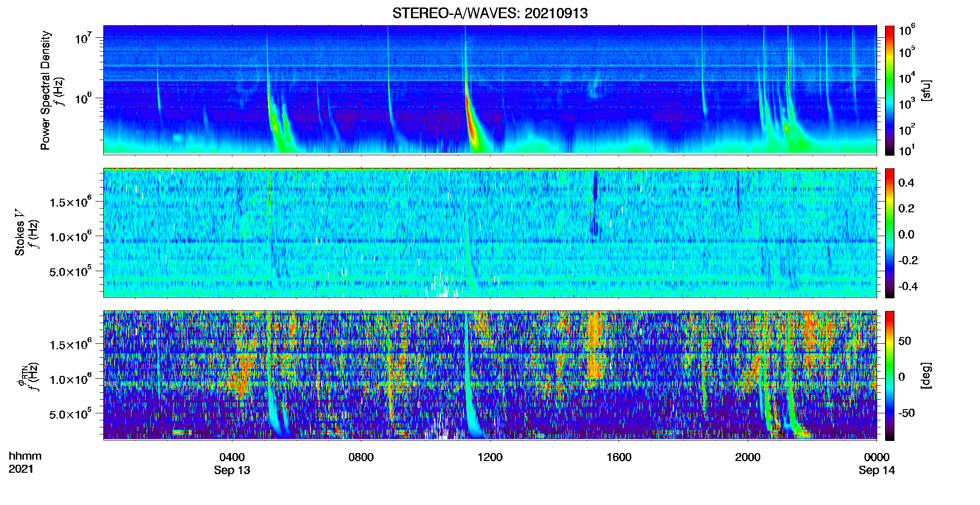Viewport: 980px width, 505px height.
Task: Click the 1200 time tick label
Action: pyautogui.click(x=490, y=457)
